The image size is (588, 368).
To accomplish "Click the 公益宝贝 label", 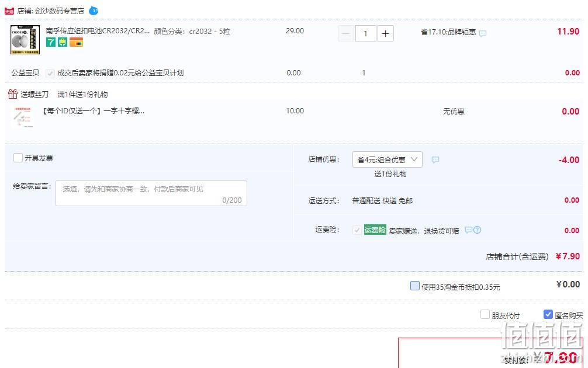I will pyautogui.click(x=25, y=72).
